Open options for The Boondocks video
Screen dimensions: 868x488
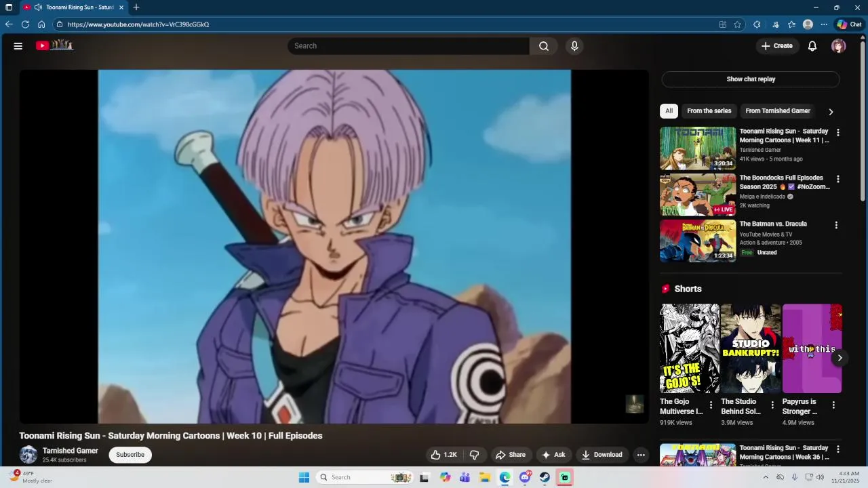click(837, 180)
